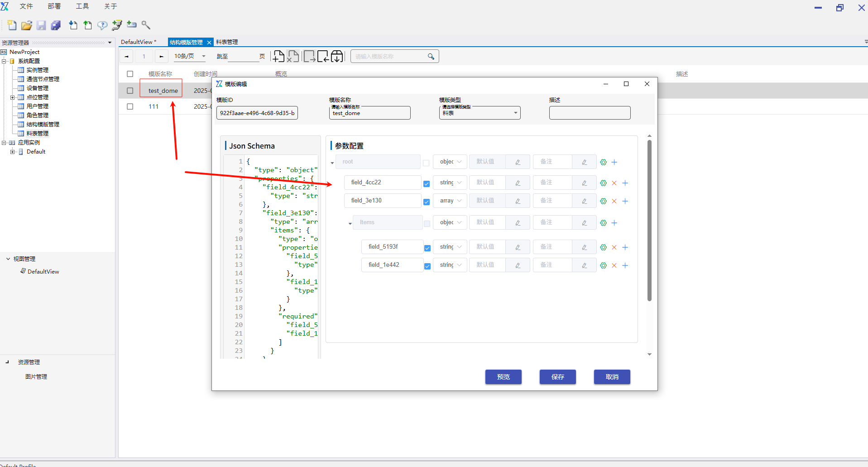Toggle the required checkbox for field_1e442

427,266
